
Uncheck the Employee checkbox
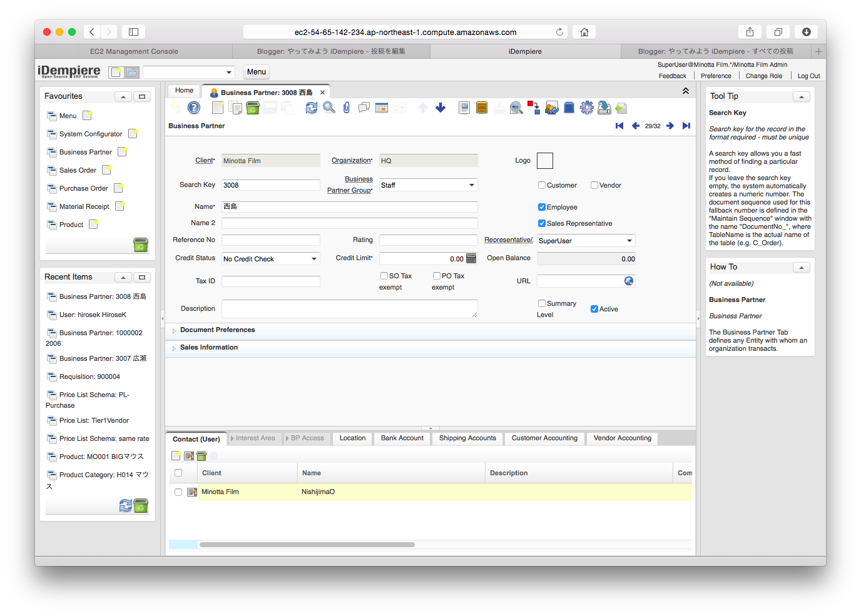542,207
